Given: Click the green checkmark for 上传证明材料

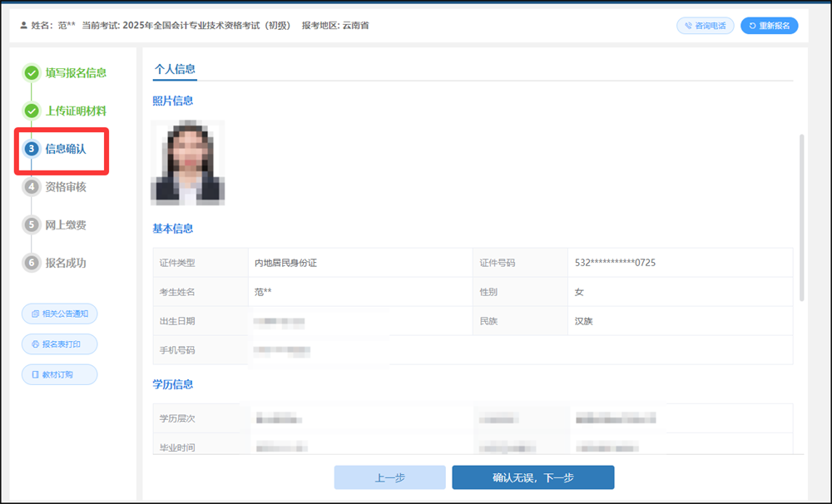Looking at the screenshot, I should tap(32, 111).
